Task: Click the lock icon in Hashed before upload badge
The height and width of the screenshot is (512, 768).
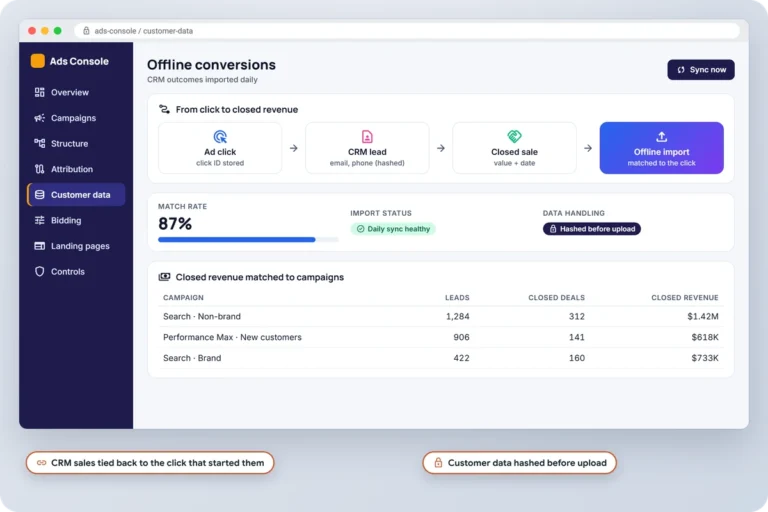Action: pyautogui.click(x=553, y=229)
